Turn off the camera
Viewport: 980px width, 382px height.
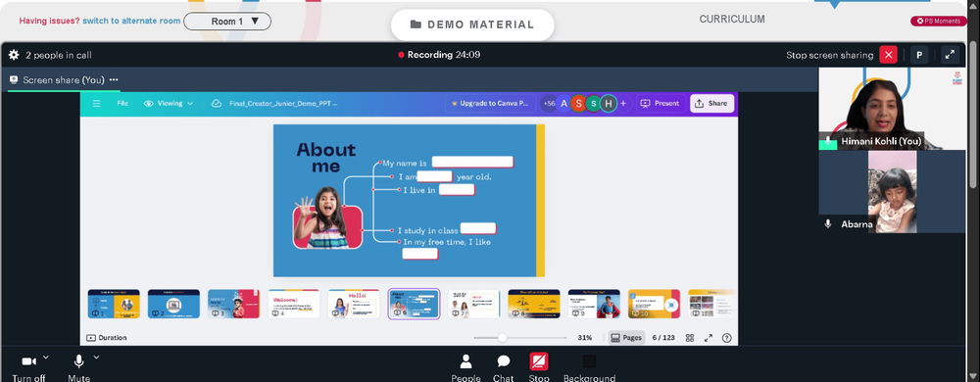[28, 367]
